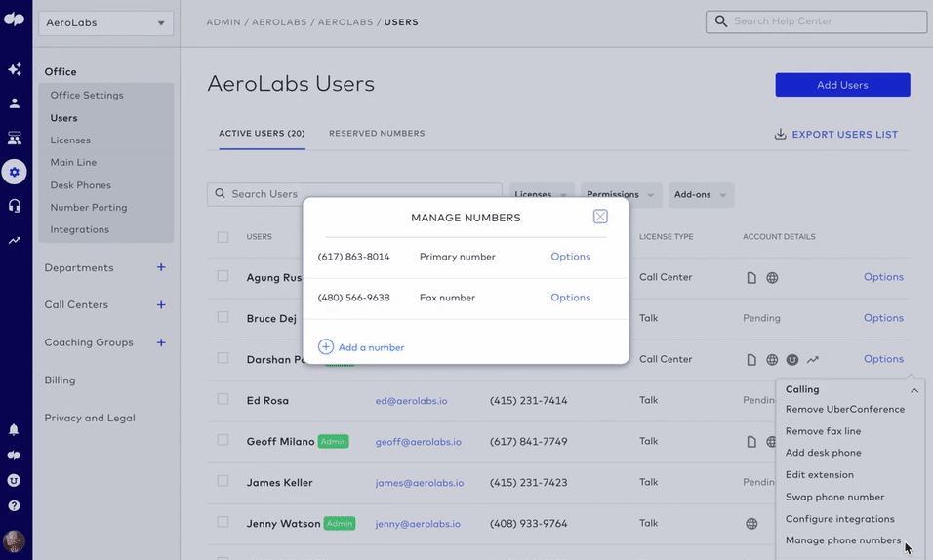Click the globe icon in Agung's row
This screenshot has width=933, height=560.
pos(772,278)
